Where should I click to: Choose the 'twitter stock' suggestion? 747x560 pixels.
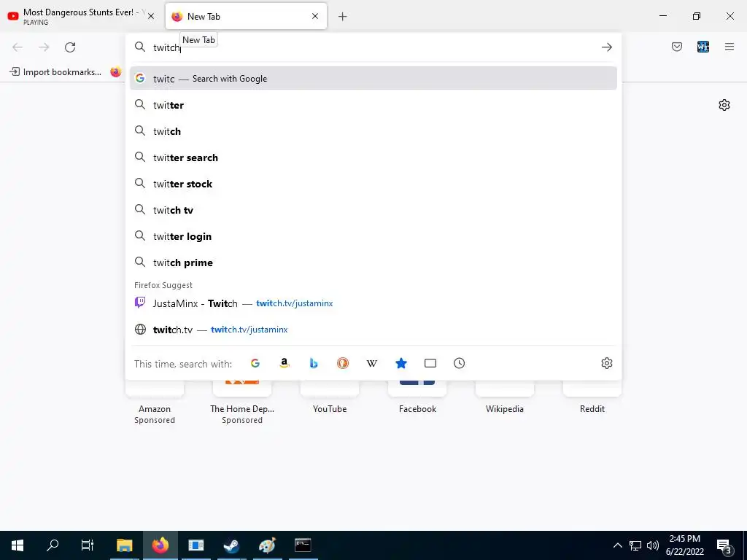[373, 183]
